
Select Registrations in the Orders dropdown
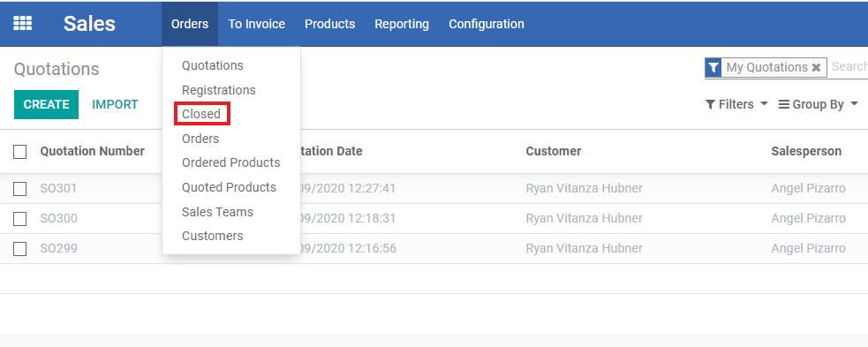[219, 90]
